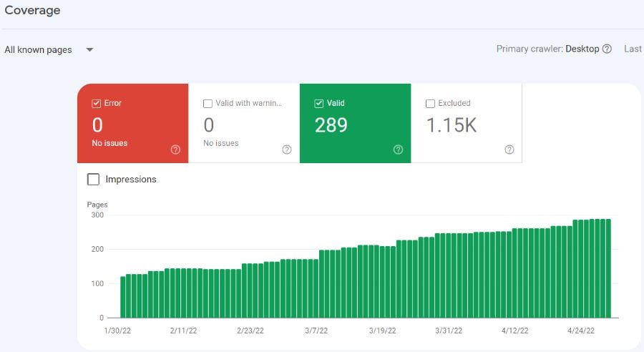Select the Excluded card count 1.15K
644x352 pixels.
click(452, 125)
